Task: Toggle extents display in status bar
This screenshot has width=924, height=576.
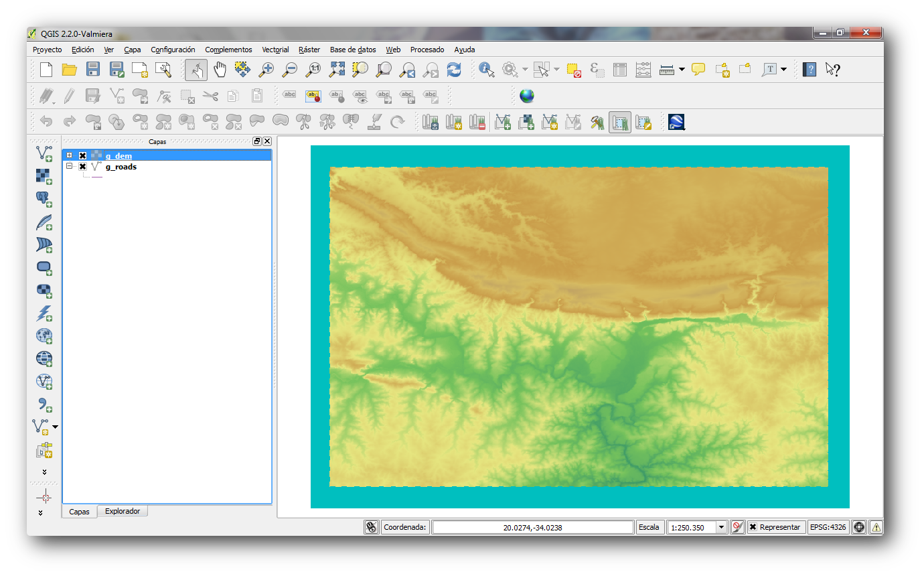Action: [372, 527]
